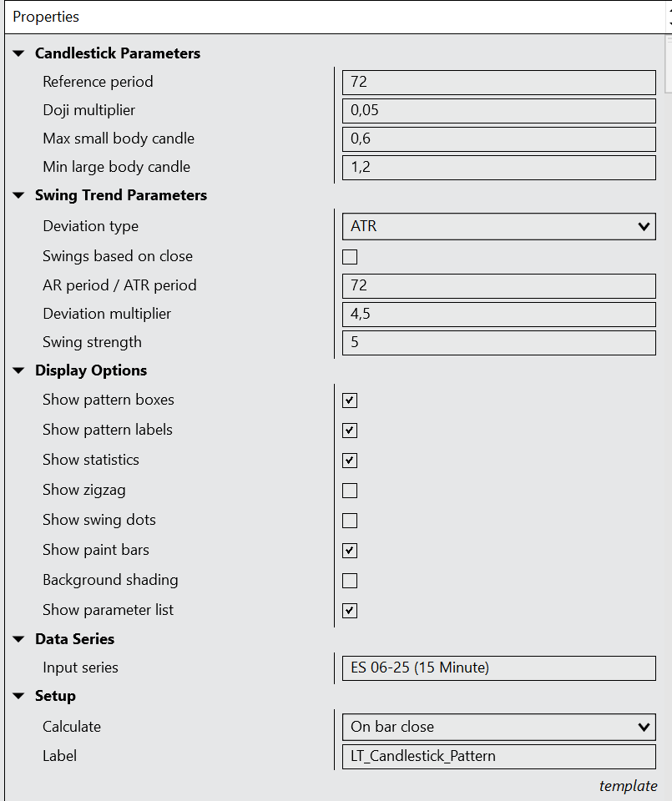Open the Calculate dropdown
The height and width of the screenshot is (801, 672).
click(498, 727)
